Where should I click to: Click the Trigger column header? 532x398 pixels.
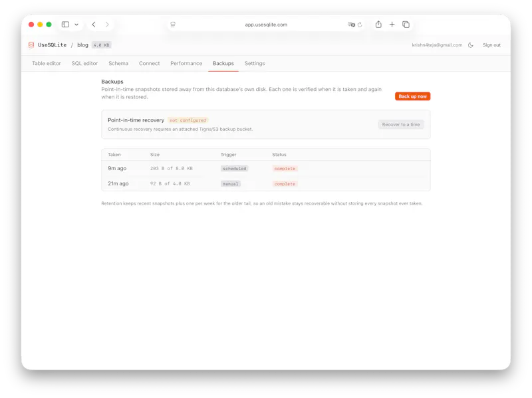click(228, 155)
